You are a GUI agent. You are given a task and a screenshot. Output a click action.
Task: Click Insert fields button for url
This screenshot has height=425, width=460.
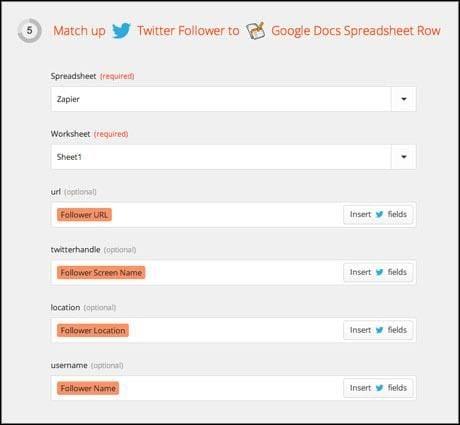pos(378,214)
